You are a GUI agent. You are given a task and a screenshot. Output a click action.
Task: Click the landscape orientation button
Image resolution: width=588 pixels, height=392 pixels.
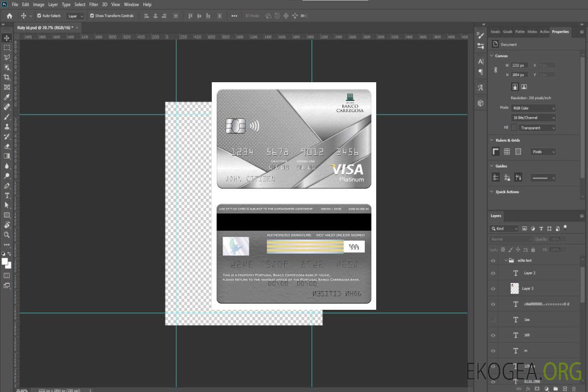[524, 87]
